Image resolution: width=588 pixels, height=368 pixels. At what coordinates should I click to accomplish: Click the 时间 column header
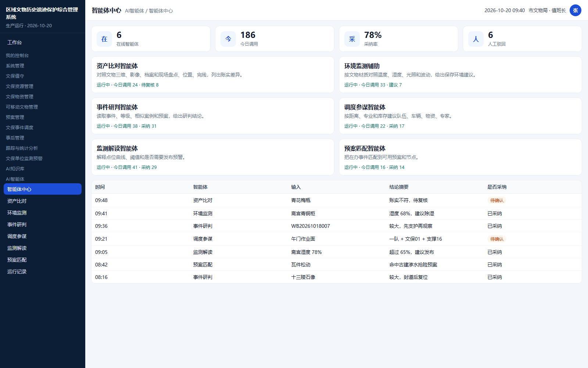click(x=100, y=187)
